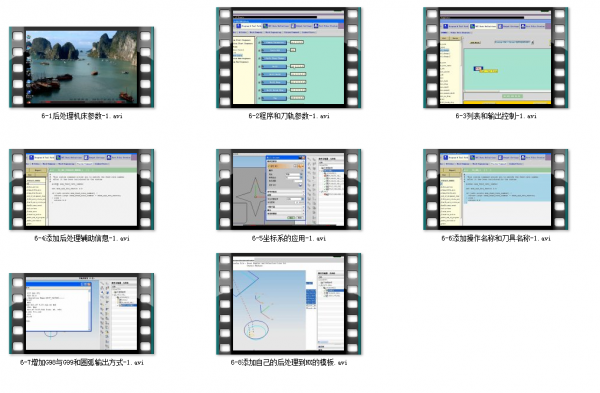Select the 6-7增加G98与G99和圆弧输出方式 video thumbnail
The height and width of the screenshot is (393, 600).
[x=82, y=314]
